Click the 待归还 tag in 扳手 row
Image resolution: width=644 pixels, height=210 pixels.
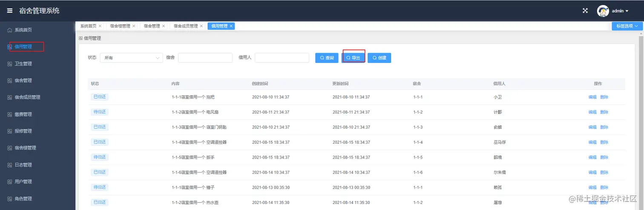[100, 157]
